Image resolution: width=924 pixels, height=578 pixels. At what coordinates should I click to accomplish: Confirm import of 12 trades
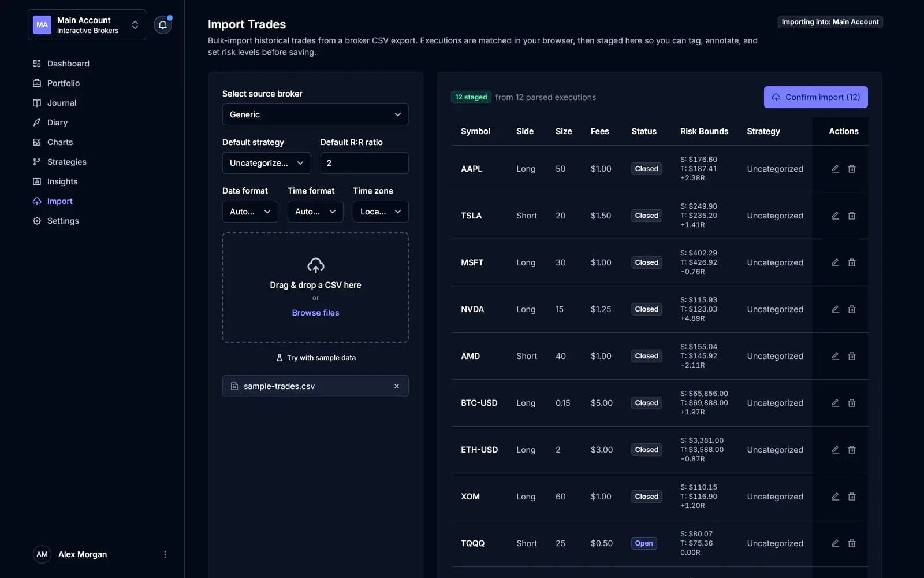coord(815,97)
